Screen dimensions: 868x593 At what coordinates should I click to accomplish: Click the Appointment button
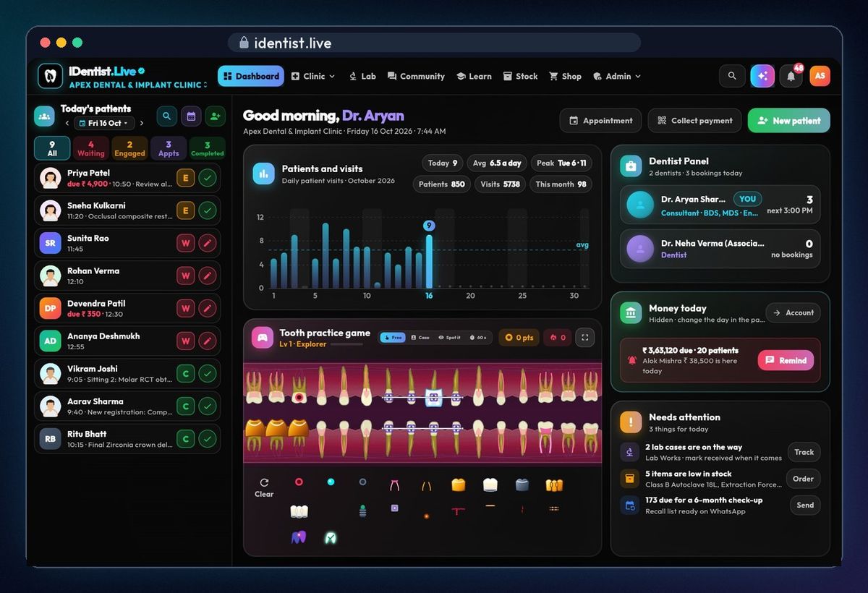pos(600,121)
